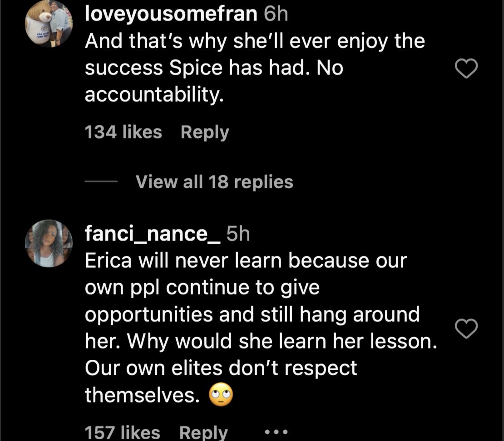View the 157 likes list
This screenshot has height=441, width=504.
point(123,432)
